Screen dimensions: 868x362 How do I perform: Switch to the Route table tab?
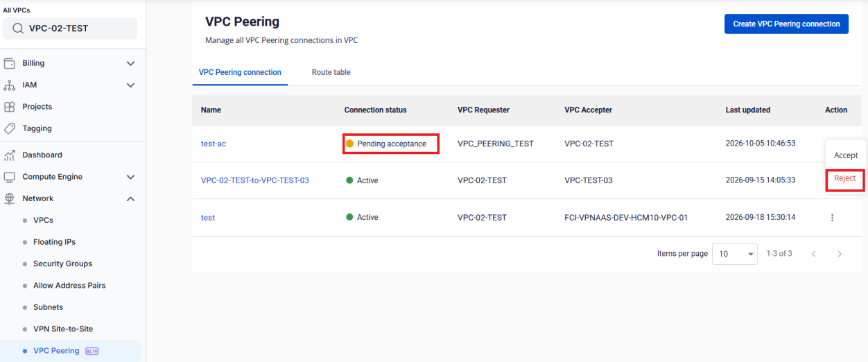(x=331, y=72)
